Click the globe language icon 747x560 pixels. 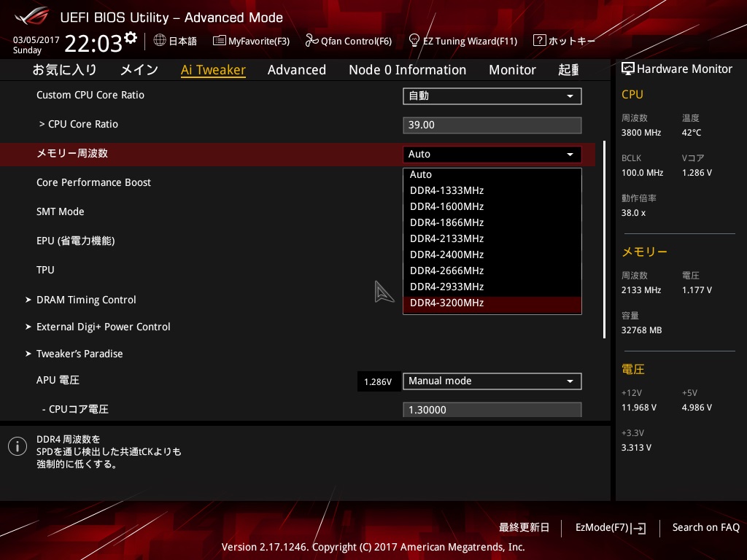point(160,41)
